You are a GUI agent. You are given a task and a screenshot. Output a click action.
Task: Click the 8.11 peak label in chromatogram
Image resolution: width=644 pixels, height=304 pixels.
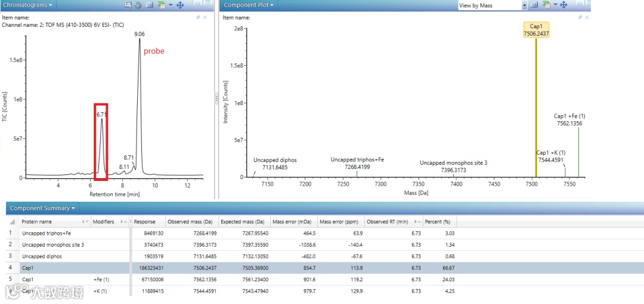click(125, 167)
